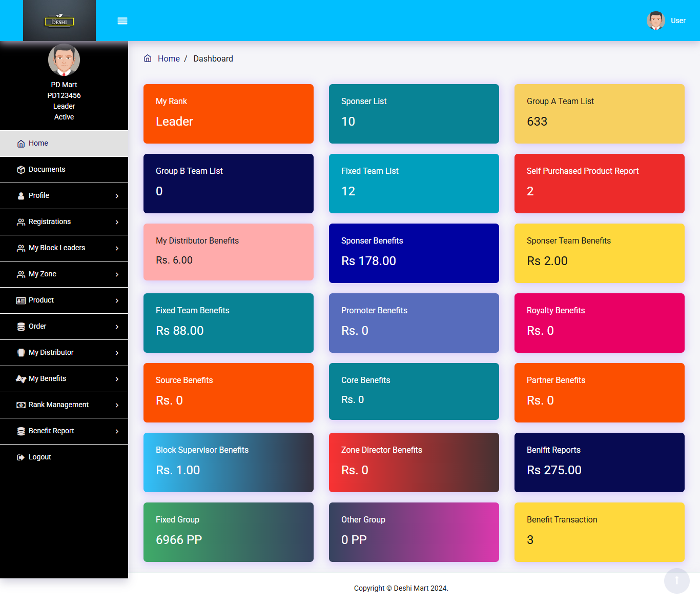
Task: Click the Rank Management money icon
Action: click(x=21, y=405)
